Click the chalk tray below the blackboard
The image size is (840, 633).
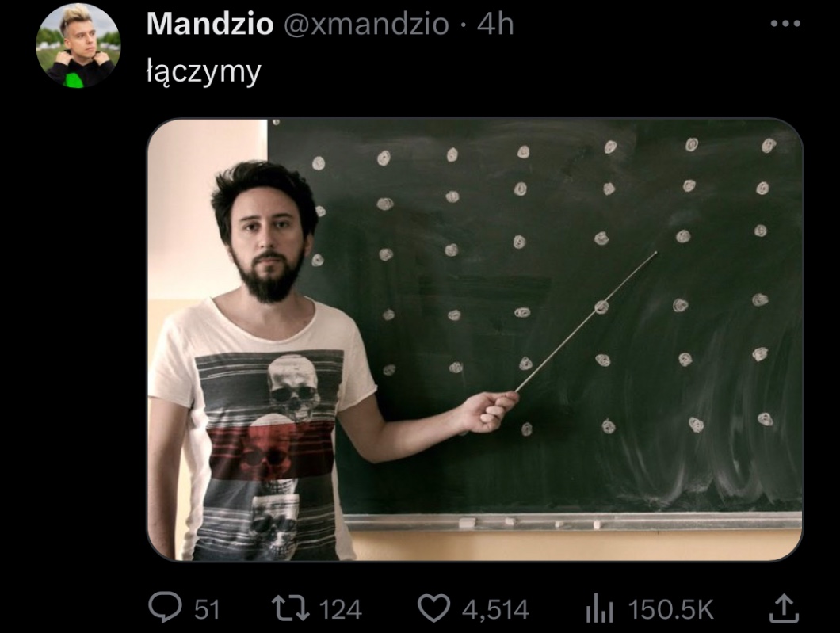572,521
